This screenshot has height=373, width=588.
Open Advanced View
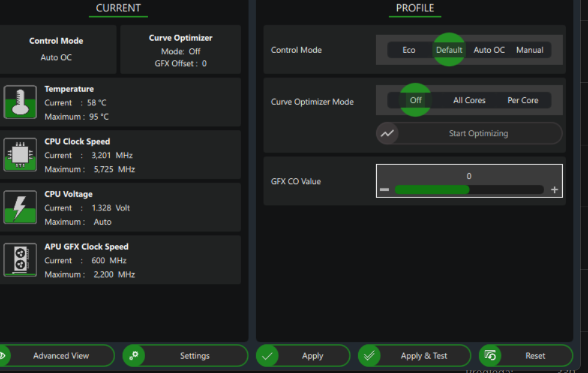coord(61,356)
